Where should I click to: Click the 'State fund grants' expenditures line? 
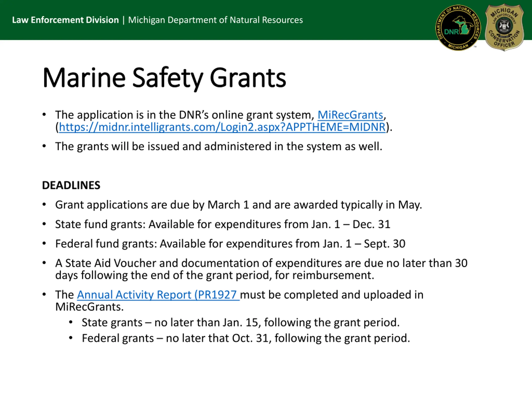pyautogui.click(x=223, y=224)
